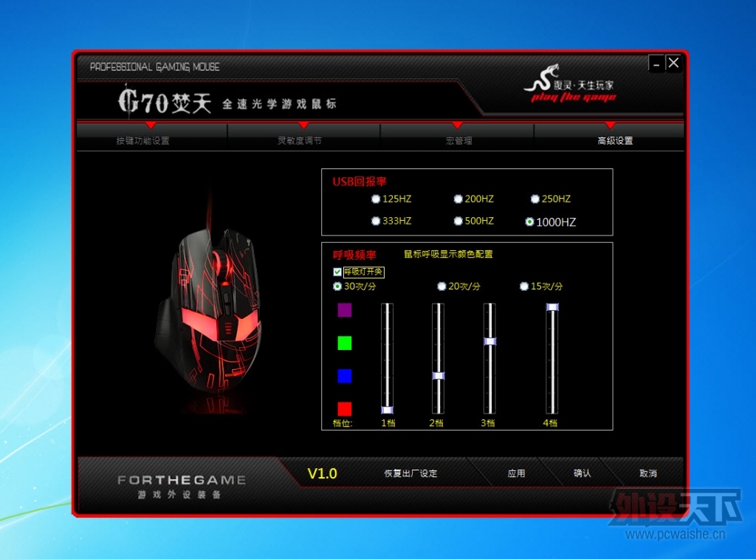Pick the blue color swatch
This screenshot has height=559, width=756.
(344, 376)
